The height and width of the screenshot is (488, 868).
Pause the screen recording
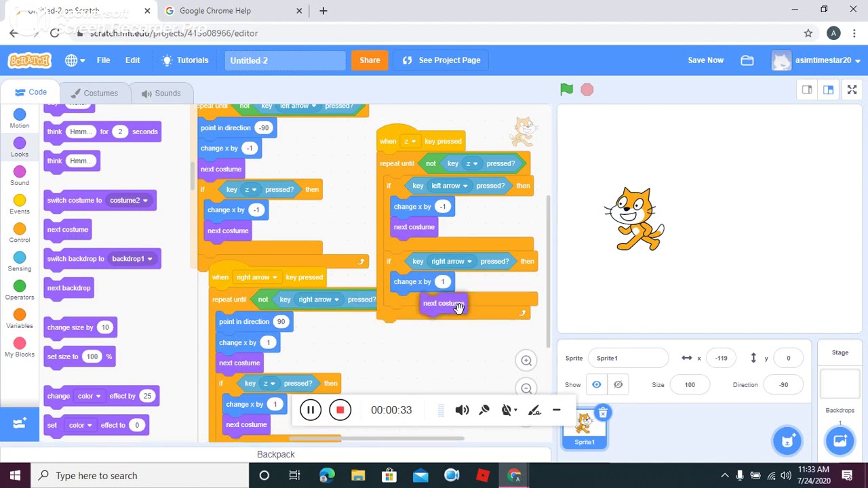[x=311, y=410]
